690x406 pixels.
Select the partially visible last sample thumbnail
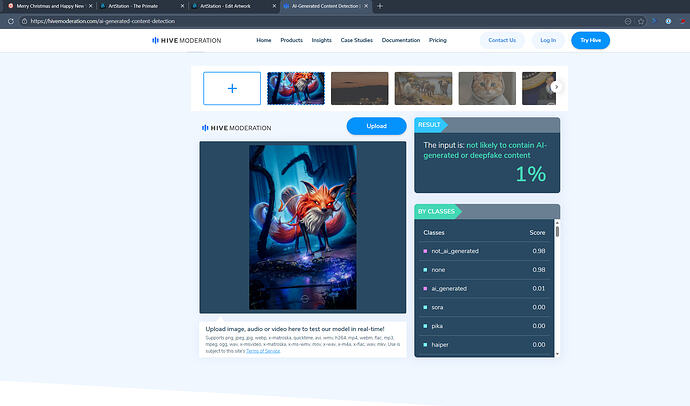(x=539, y=88)
